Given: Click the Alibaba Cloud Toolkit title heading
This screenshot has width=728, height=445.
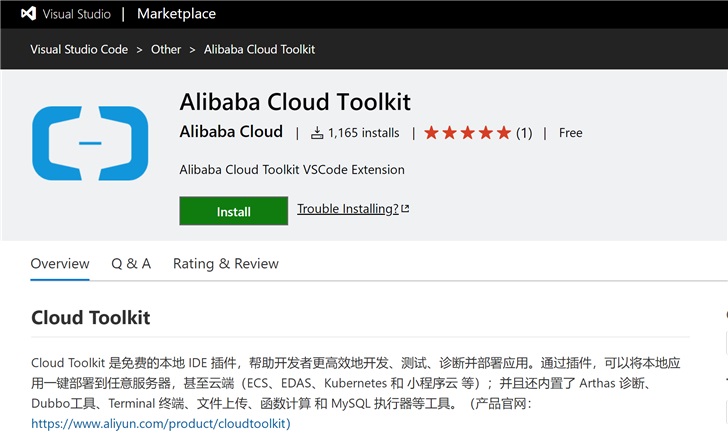Looking at the screenshot, I should 295,102.
